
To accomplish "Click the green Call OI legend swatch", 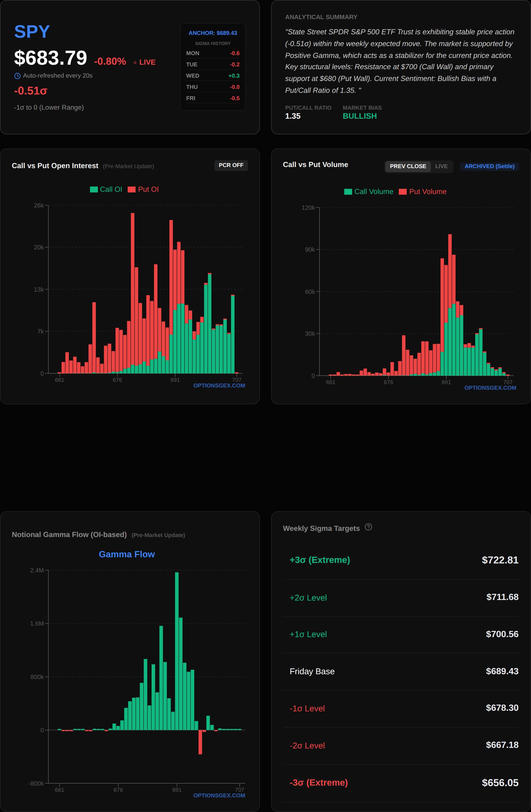I will pyautogui.click(x=94, y=190).
